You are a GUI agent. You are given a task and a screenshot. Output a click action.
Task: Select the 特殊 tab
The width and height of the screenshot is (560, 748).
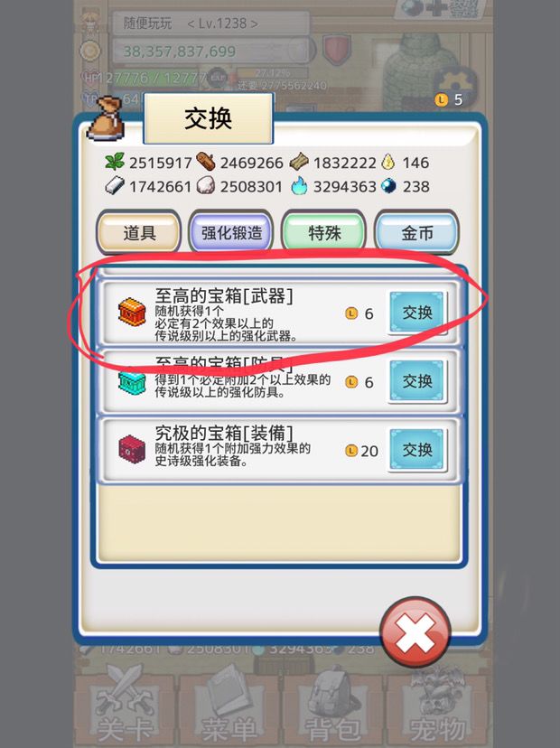324,233
